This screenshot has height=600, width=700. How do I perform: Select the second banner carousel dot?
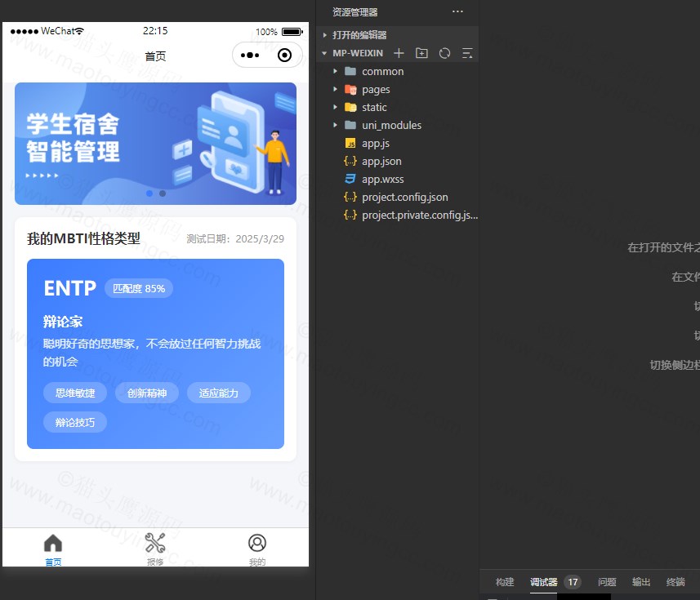click(163, 193)
